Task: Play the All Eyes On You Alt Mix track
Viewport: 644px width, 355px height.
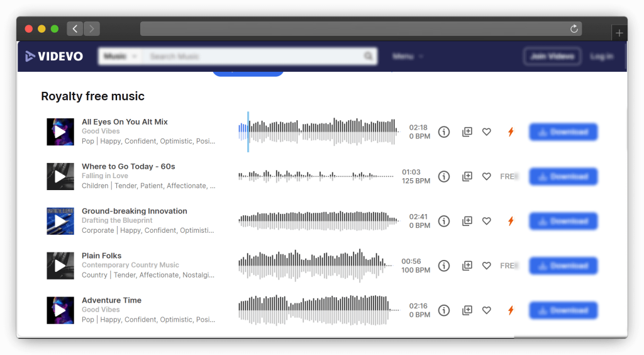Action: coord(60,132)
